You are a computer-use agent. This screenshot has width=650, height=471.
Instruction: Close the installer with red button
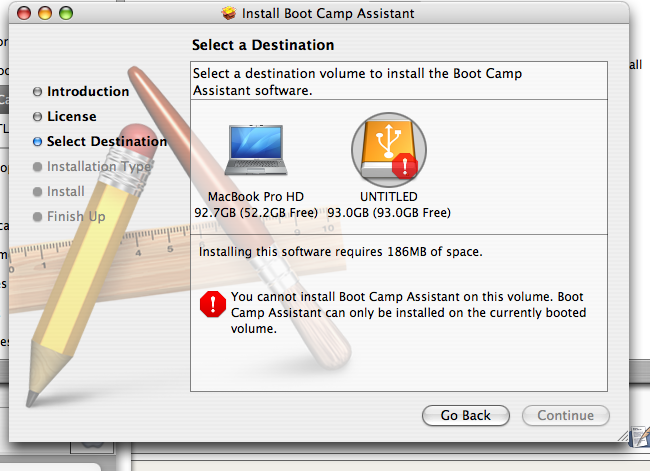tap(24, 13)
